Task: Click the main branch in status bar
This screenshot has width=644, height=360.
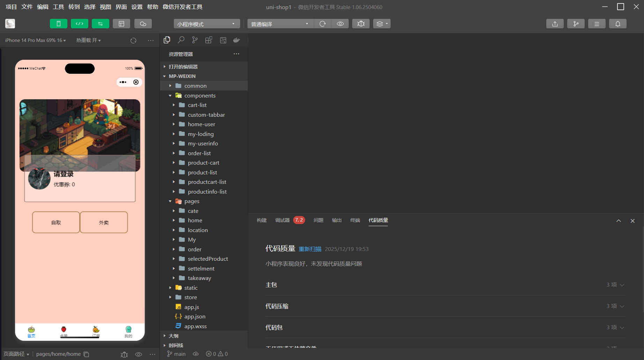Action: 176,354
